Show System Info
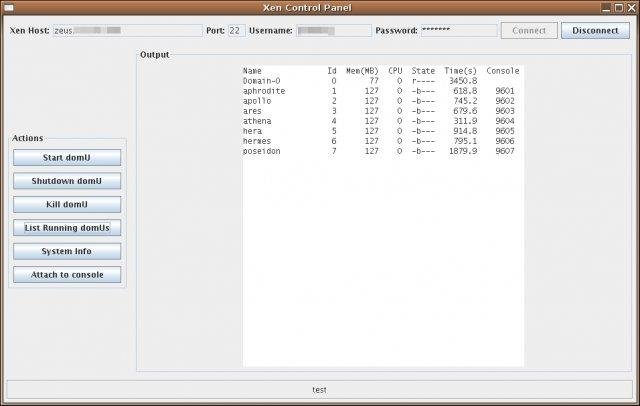 [67, 251]
